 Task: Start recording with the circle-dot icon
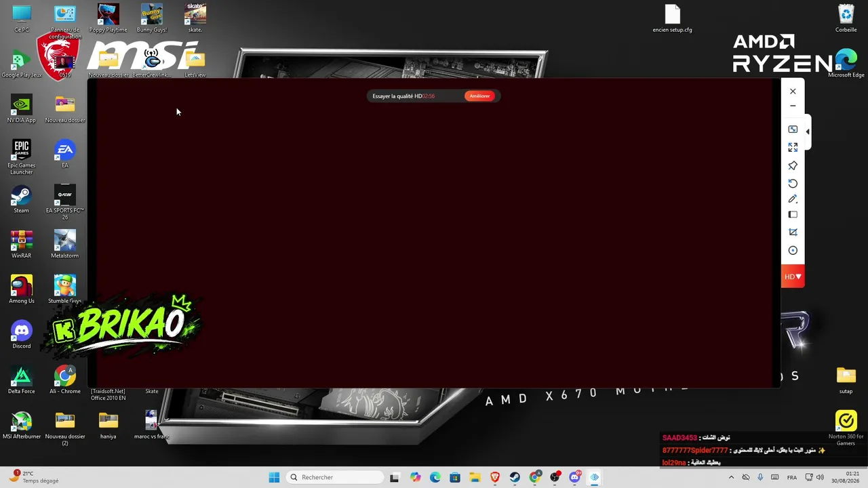click(793, 250)
